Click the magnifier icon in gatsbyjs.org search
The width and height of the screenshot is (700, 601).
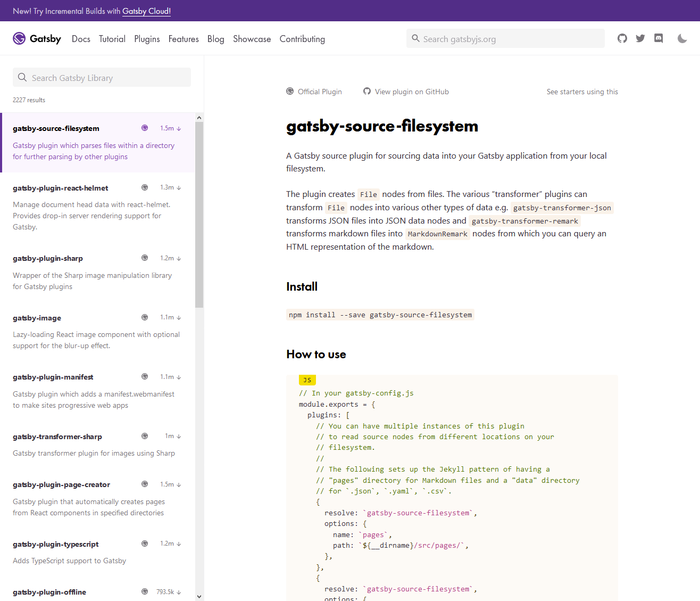click(416, 38)
